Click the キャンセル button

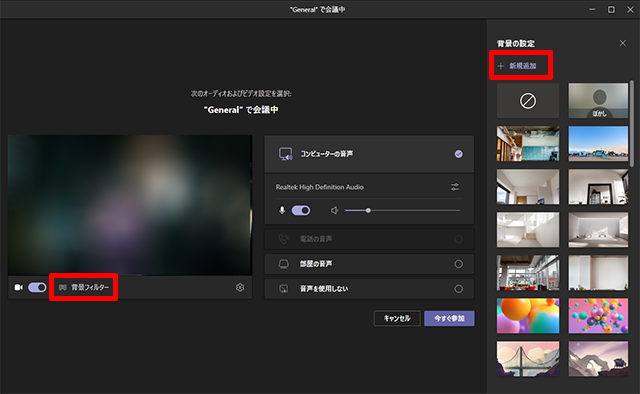coord(397,318)
